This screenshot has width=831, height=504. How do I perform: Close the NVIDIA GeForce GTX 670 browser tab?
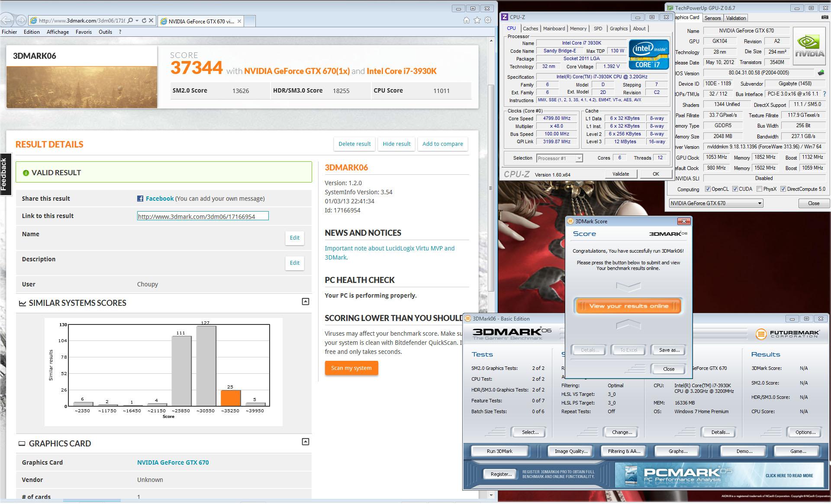(x=239, y=21)
